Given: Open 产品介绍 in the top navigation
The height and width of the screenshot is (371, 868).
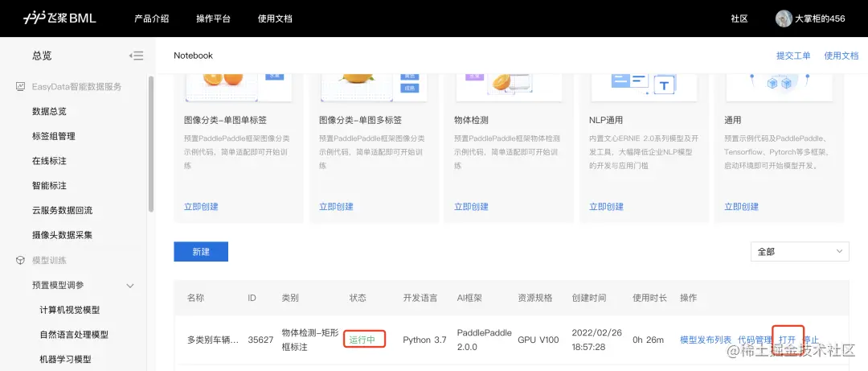Looking at the screenshot, I should (151, 19).
